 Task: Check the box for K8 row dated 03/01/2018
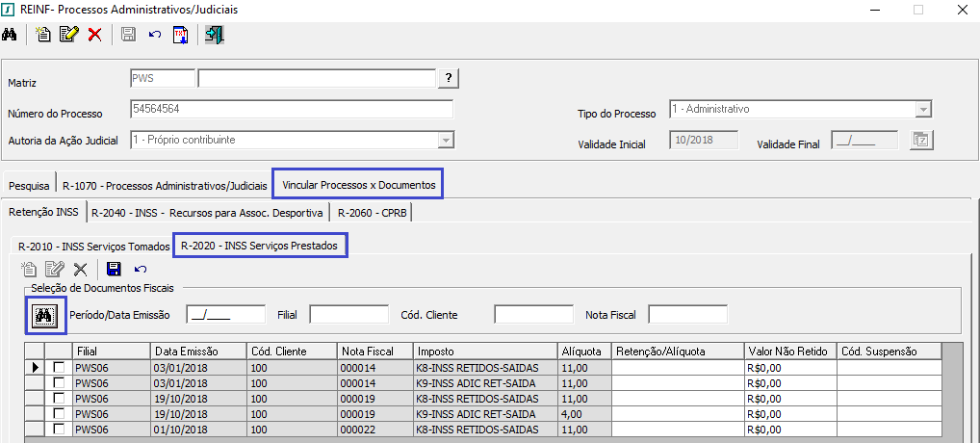[x=59, y=368]
